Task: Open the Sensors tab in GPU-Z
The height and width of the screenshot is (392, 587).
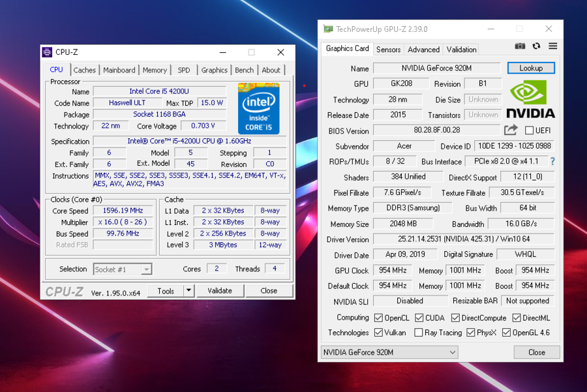Action: [389, 50]
